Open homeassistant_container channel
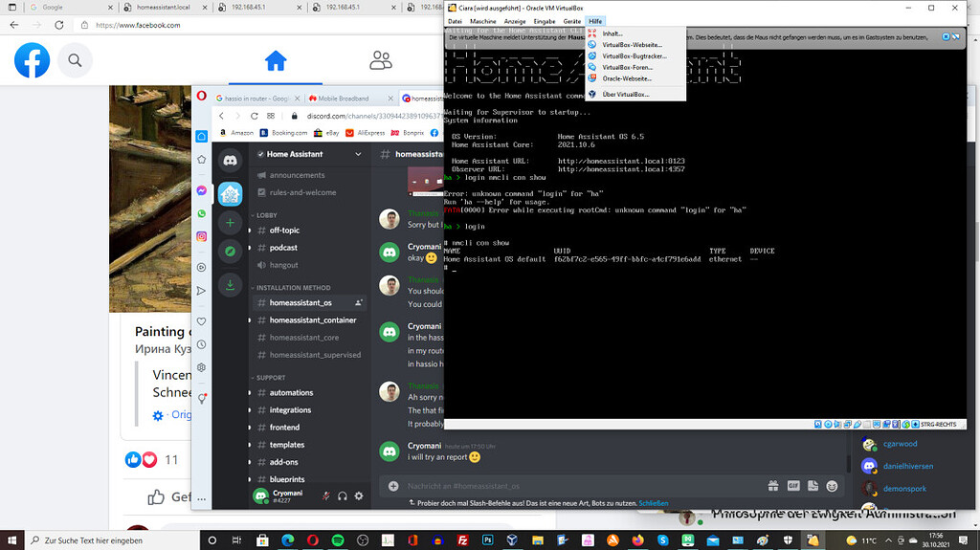 click(308, 320)
